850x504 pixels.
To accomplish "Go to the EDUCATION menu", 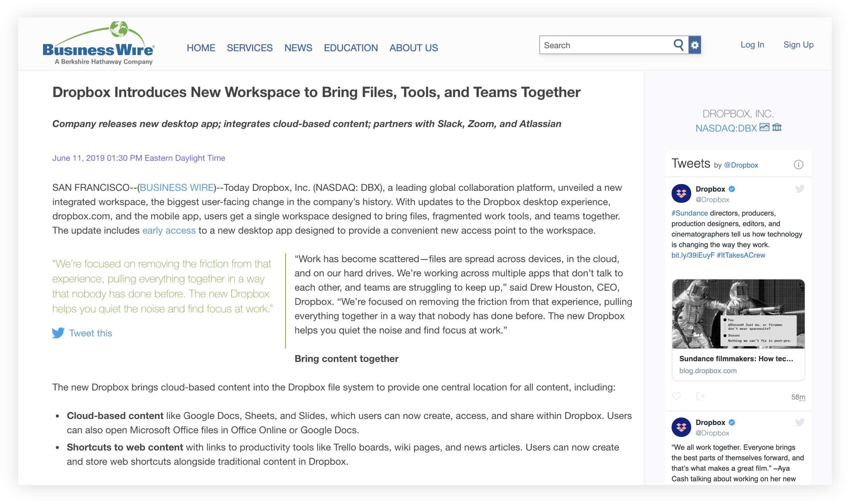I will [351, 48].
